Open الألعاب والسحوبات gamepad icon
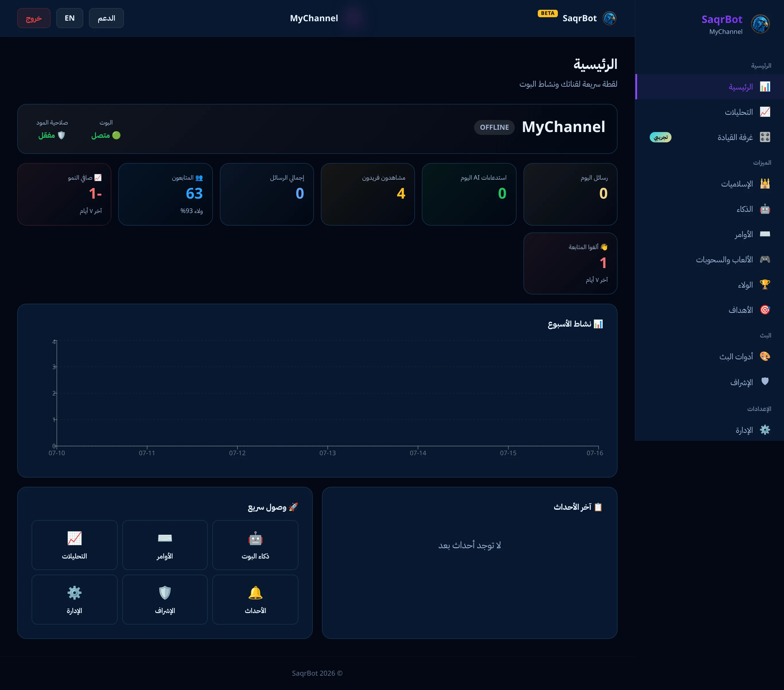 pos(765,259)
